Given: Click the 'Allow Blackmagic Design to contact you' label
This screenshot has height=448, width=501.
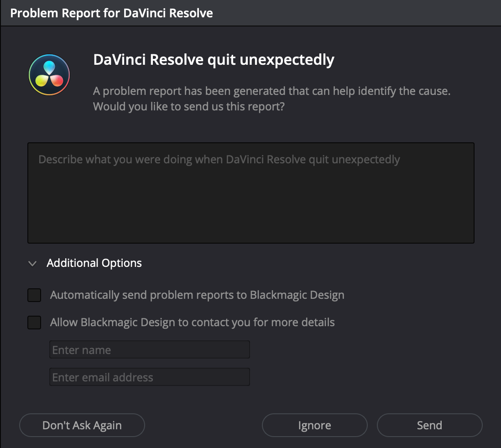Looking at the screenshot, I should coord(193,323).
